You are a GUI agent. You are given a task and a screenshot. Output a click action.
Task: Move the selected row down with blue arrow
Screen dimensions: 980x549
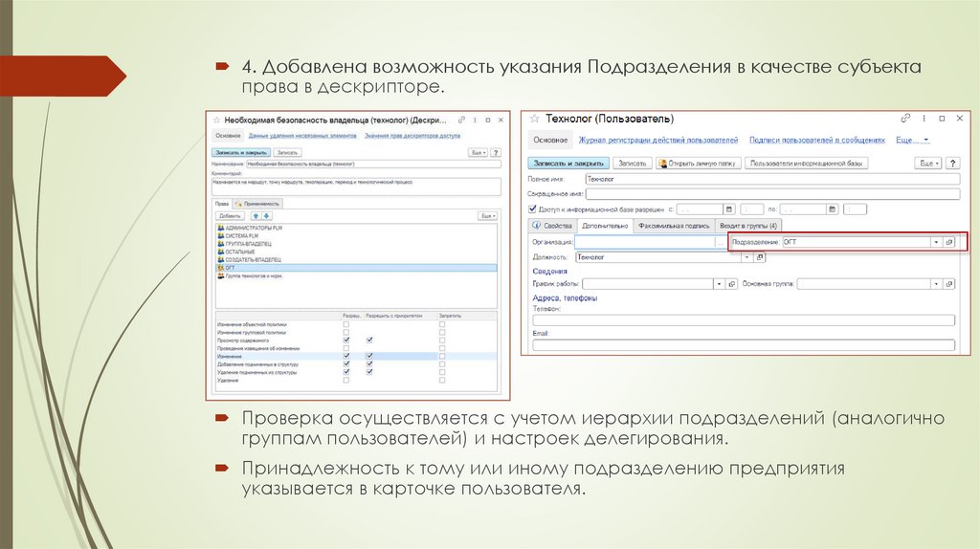[x=266, y=216]
